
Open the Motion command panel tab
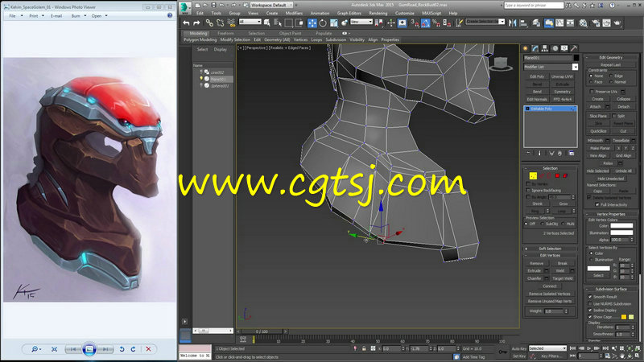click(555, 48)
